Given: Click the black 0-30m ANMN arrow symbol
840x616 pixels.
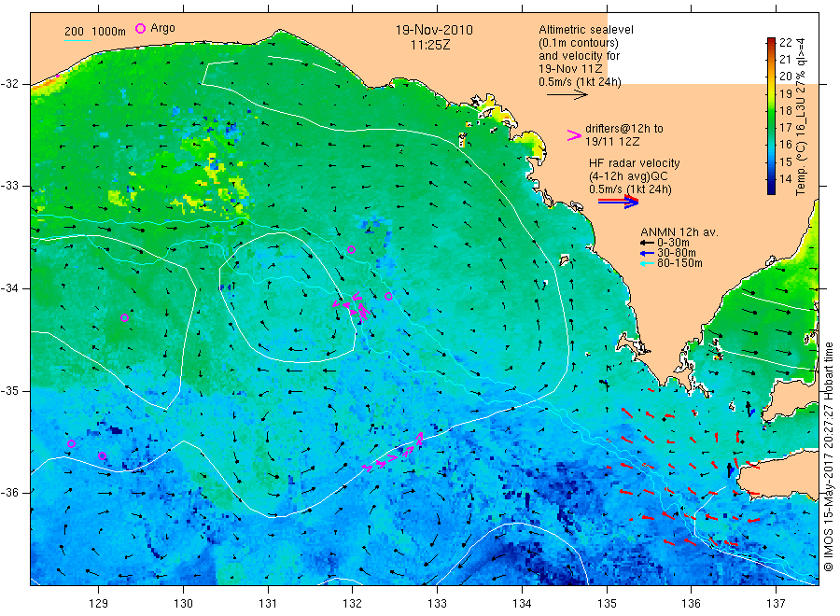Looking at the screenshot, I should (x=647, y=243).
